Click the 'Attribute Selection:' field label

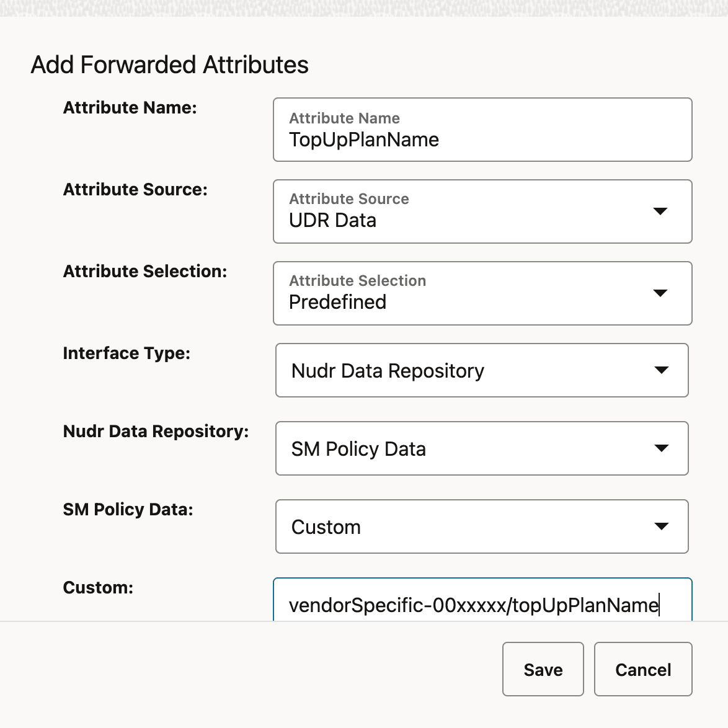145,271
